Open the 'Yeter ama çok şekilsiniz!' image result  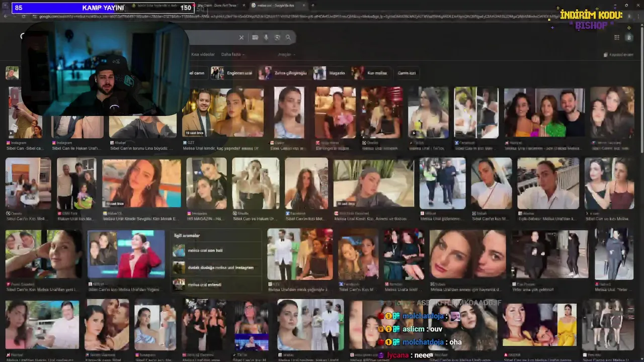[549, 254]
